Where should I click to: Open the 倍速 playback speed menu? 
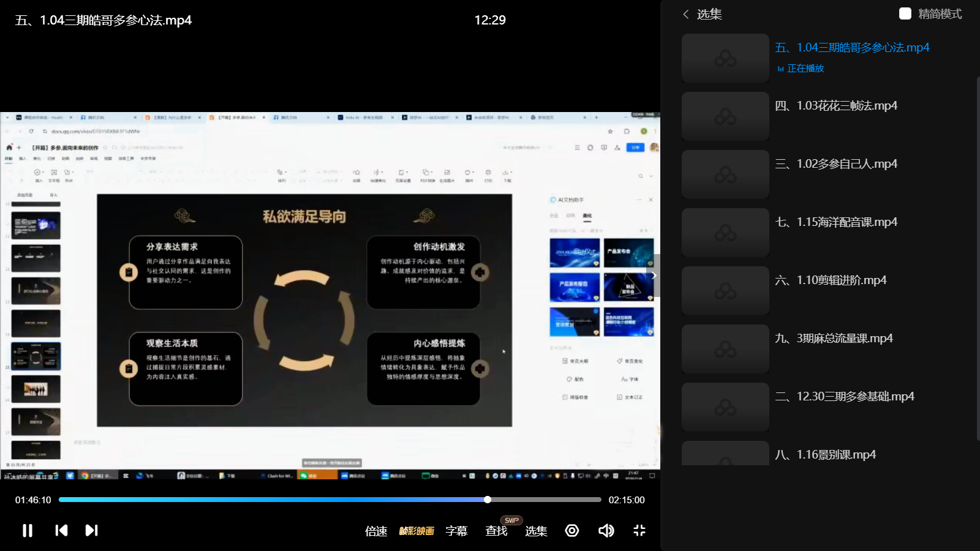[x=376, y=531]
